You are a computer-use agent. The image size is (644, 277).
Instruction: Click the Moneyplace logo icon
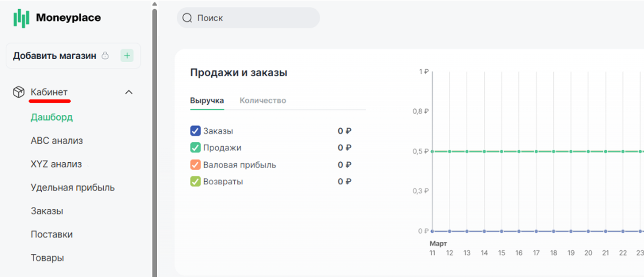(21, 19)
